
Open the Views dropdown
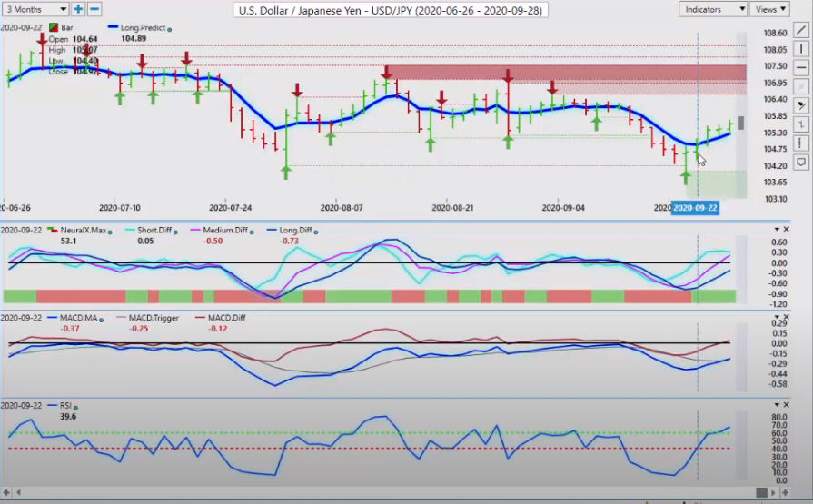770,9
